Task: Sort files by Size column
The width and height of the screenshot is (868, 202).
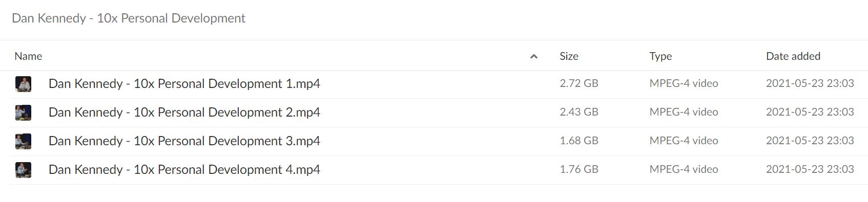Action: pos(569,56)
